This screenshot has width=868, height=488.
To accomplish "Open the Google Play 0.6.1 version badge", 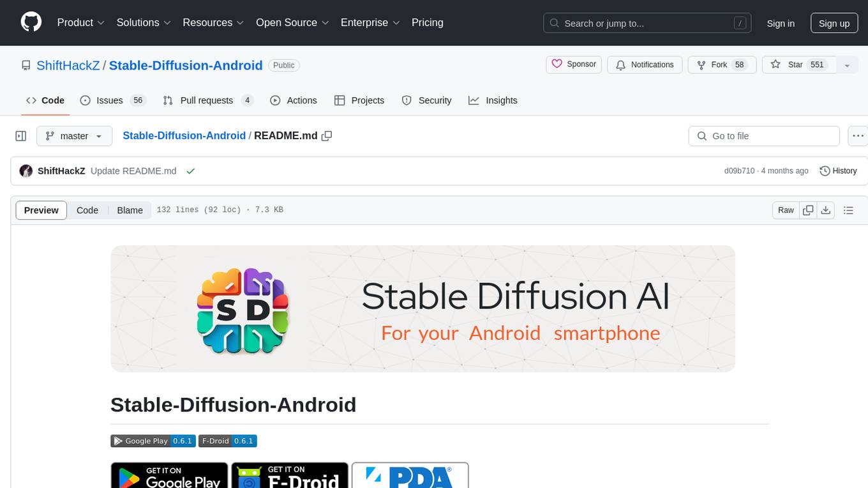I will pyautogui.click(x=153, y=441).
